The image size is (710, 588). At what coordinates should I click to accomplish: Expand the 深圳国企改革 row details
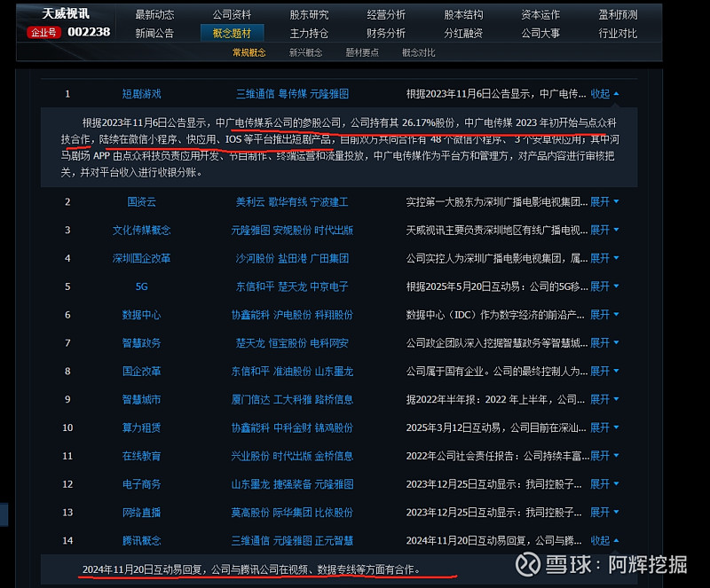tap(604, 258)
